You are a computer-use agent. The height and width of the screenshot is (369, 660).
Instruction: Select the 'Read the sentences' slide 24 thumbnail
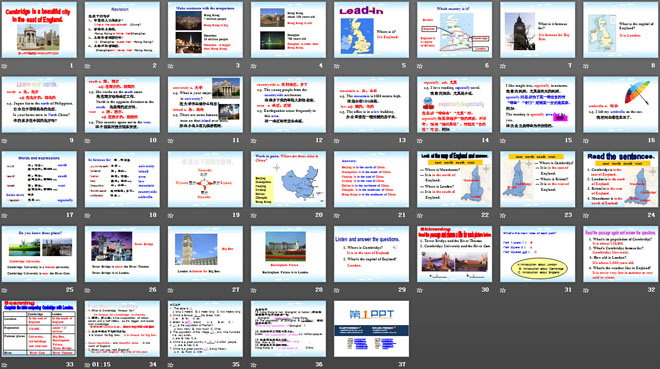[620, 179]
